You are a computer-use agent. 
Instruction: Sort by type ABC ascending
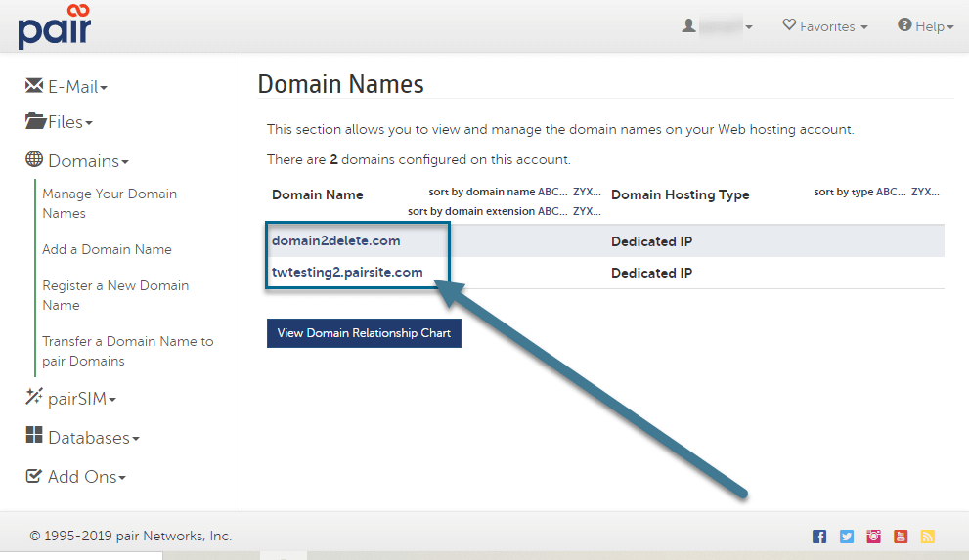[891, 192]
